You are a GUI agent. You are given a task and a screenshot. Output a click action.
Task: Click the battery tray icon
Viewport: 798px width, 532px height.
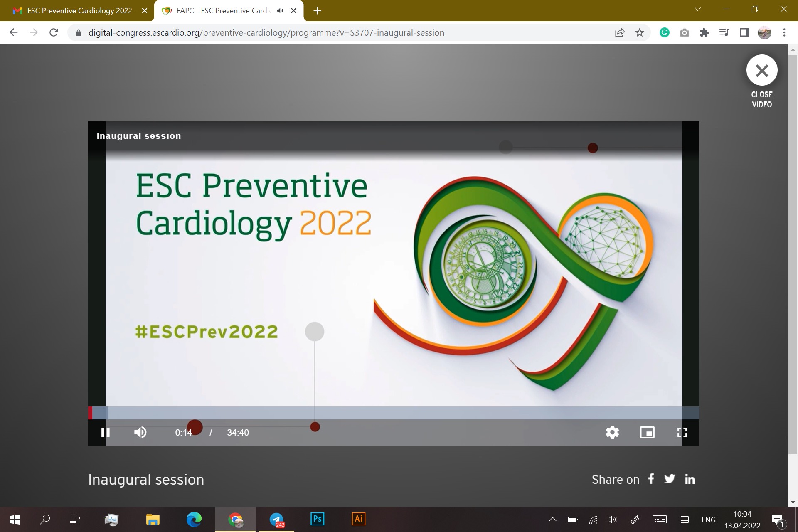coord(573,520)
